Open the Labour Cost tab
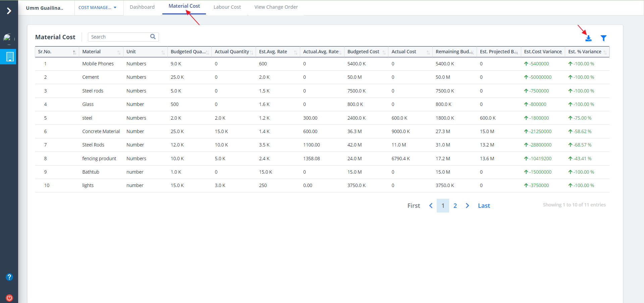The height and width of the screenshot is (303, 644). (x=227, y=7)
